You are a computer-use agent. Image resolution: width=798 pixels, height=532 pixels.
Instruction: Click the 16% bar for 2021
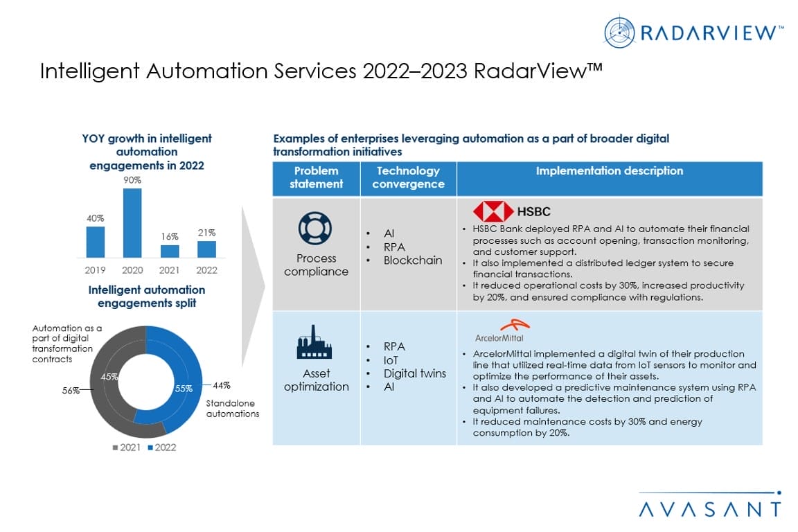[170, 251]
